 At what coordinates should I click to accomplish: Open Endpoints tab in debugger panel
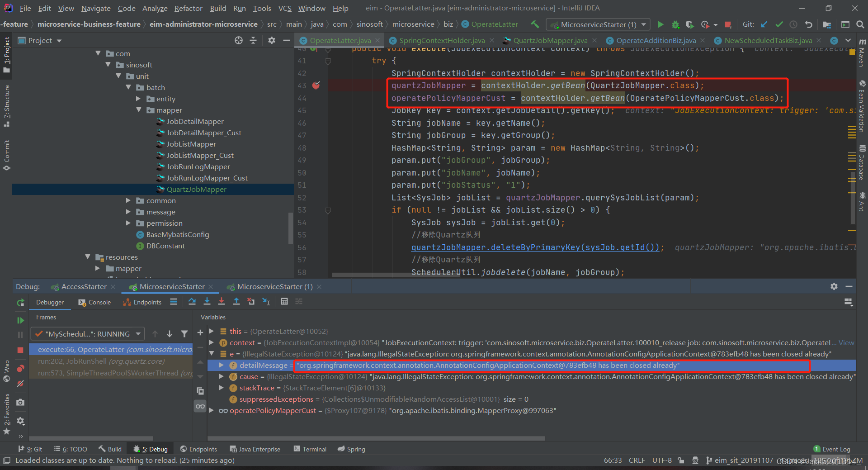pos(142,302)
